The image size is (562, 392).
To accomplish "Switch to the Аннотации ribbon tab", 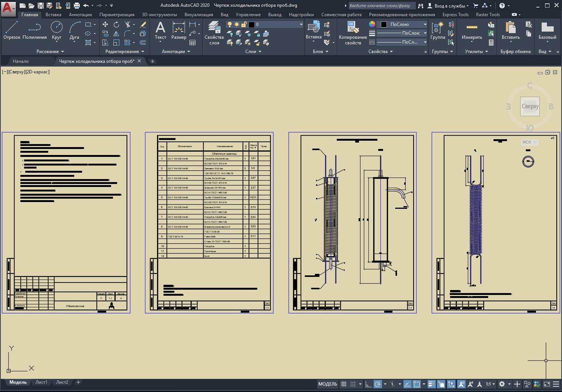I will pos(80,15).
